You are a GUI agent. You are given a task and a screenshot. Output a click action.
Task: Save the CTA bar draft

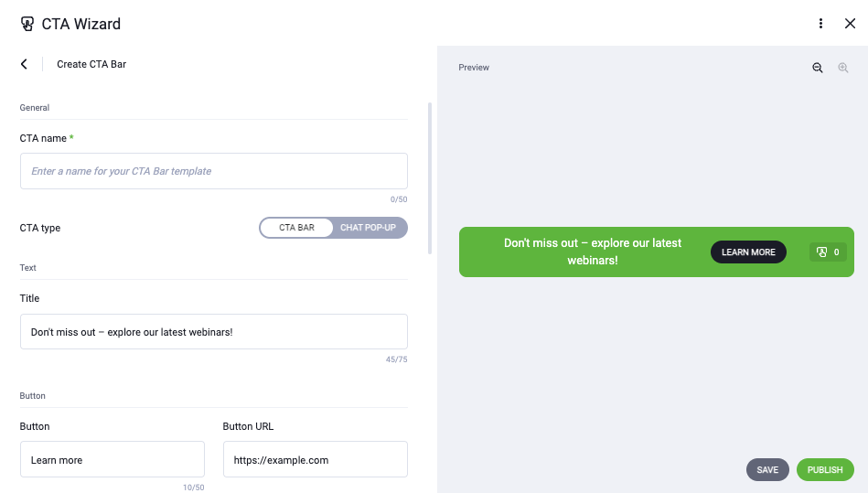pyautogui.click(x=767, y=470)
